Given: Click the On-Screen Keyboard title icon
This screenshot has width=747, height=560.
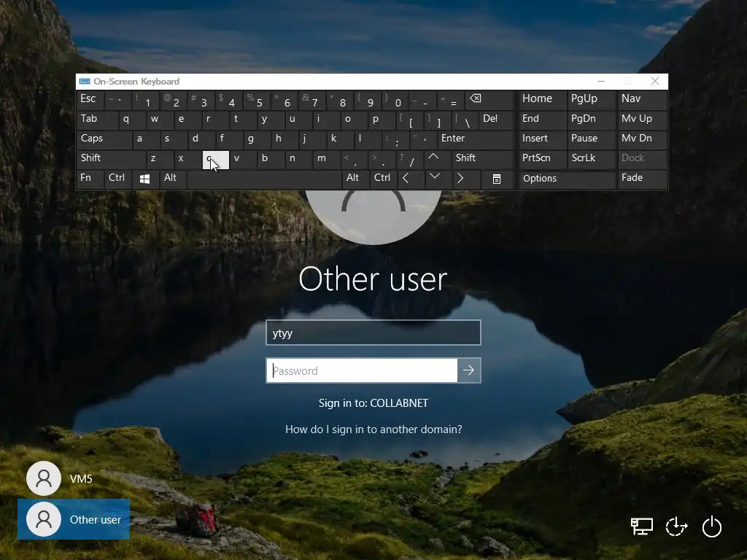Looking at the screenshot, I should (x=85, y=82).
